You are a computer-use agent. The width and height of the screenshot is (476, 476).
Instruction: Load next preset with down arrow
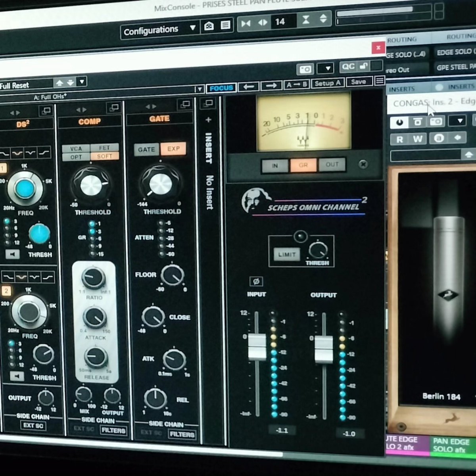tap(70, 83)
